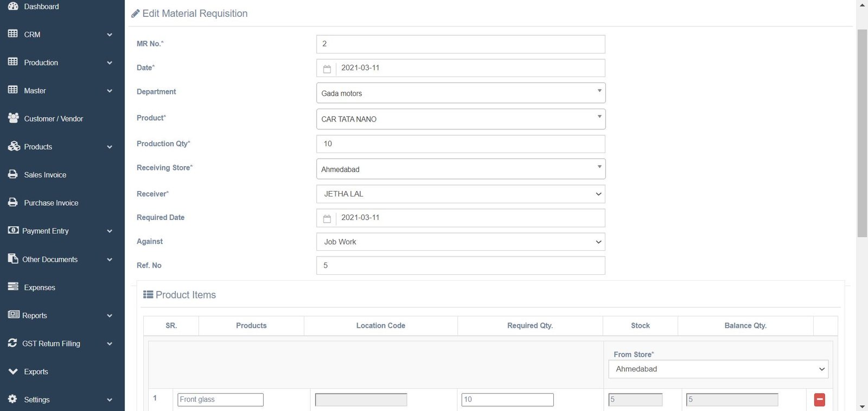Click the Location Code field in row 1
This screenshot has width=868, height=411.
click(x=361, y=400)
